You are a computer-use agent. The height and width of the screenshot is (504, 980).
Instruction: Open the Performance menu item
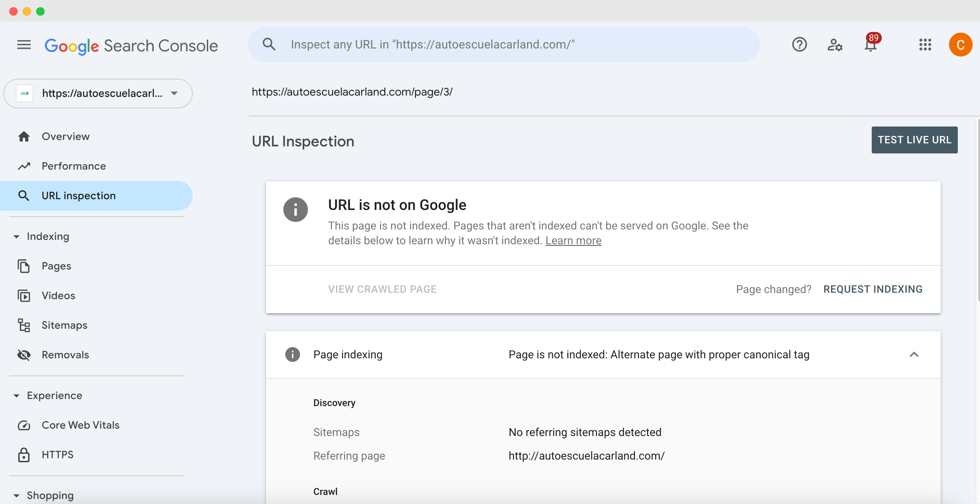(97, 166)
